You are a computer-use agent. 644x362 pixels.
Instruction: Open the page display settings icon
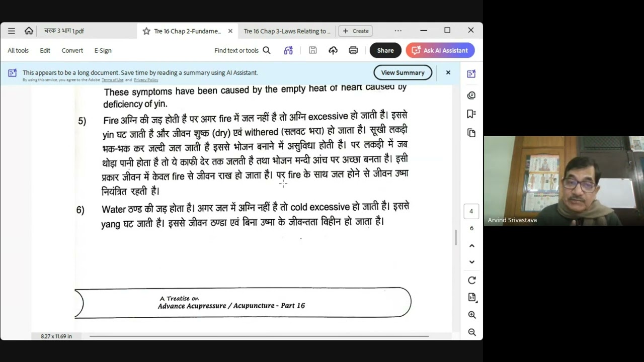tap(472, 297)
